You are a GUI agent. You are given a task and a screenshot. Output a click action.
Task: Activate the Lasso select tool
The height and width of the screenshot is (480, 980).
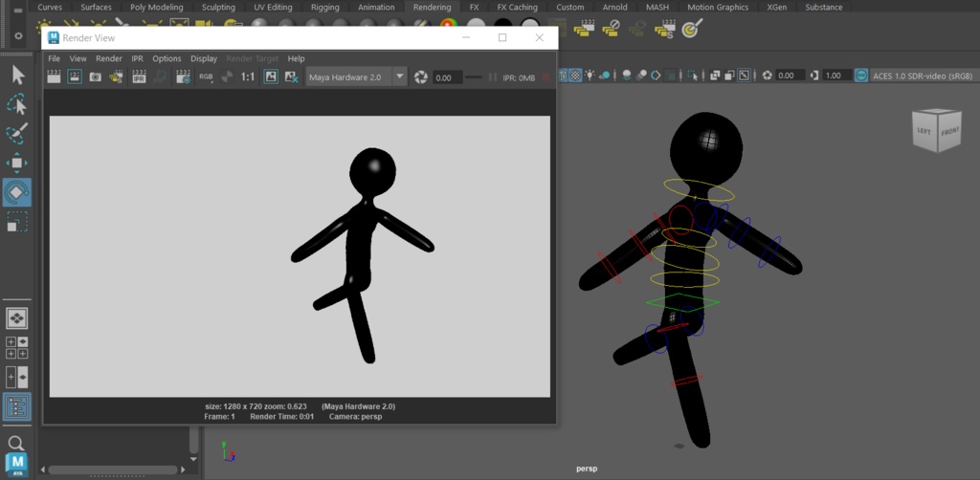click(17, 104)
